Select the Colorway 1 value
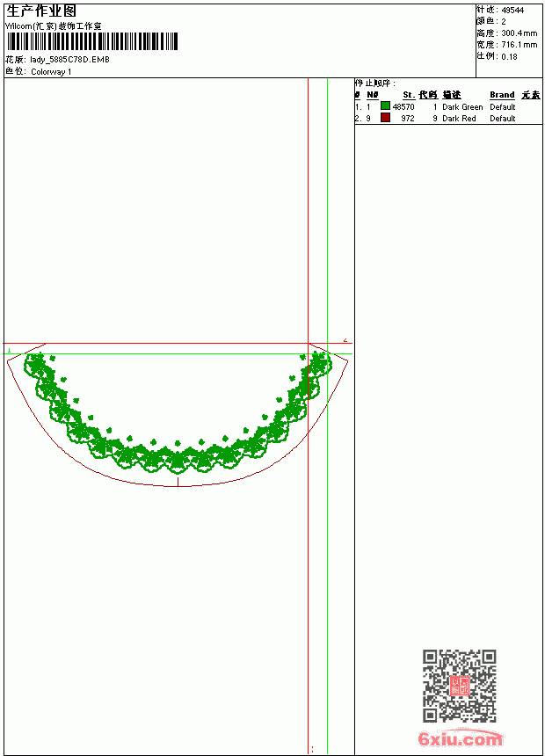This screenshot has height=756, width=545. coord(51,72)
